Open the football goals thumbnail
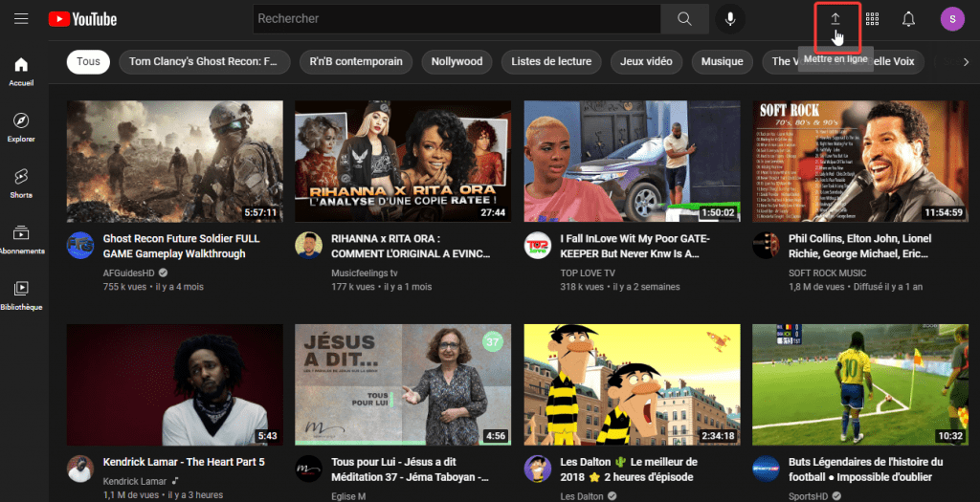The width and height of the screenshot is (980, 502). [x=860, y=384]
